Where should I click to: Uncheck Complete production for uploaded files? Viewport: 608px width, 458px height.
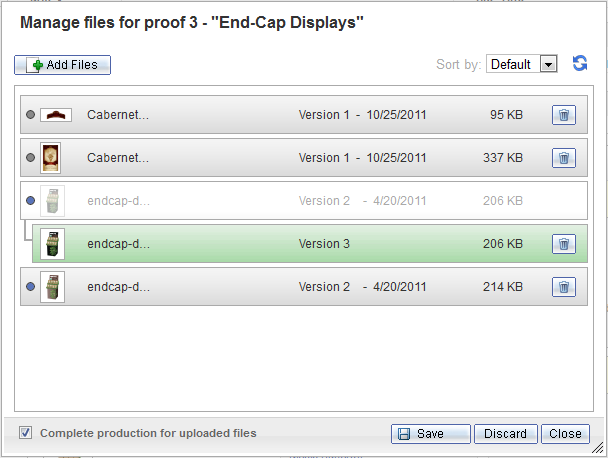(26, 432)
